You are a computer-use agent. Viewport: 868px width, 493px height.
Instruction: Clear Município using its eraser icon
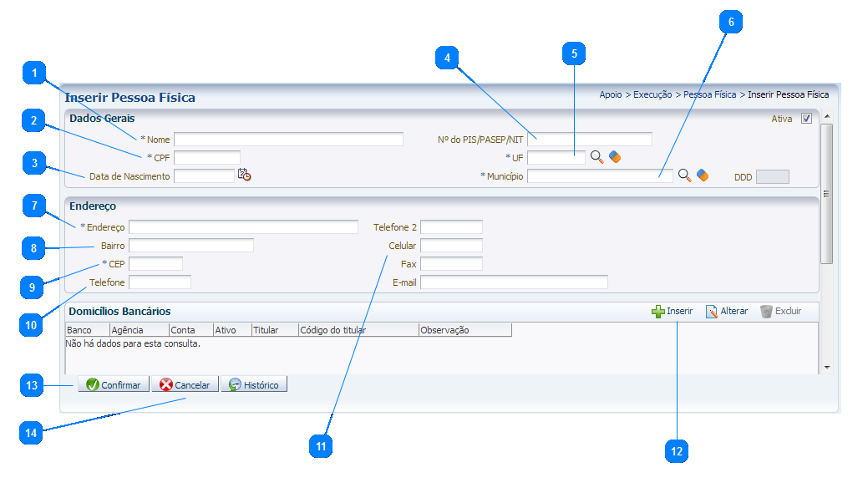tap(702, 175)
